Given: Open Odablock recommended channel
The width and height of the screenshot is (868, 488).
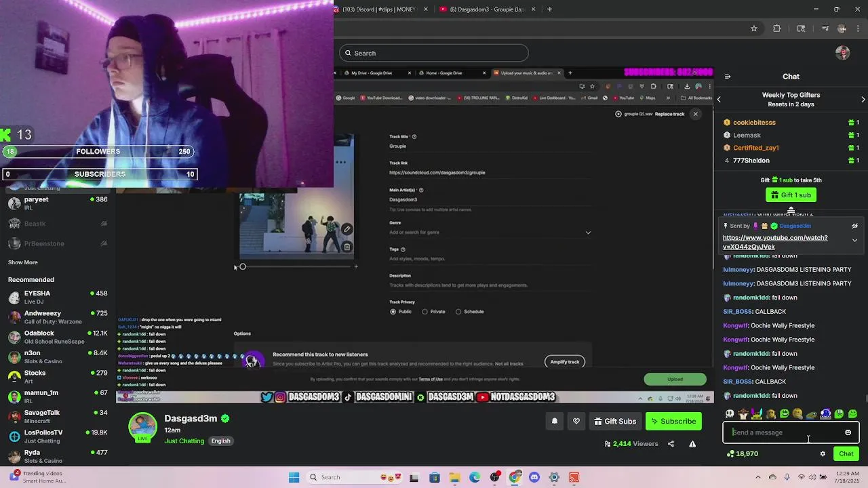Looking at the screenshot, I should pos(58,337).
